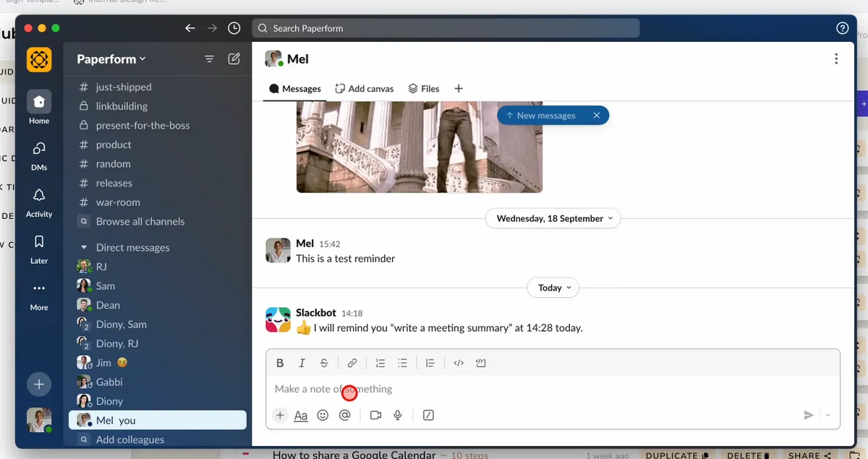Toggle strikethrough formatting
Image resolution: width=868 pixels, height=459 pixels.
tap(324, 362)
